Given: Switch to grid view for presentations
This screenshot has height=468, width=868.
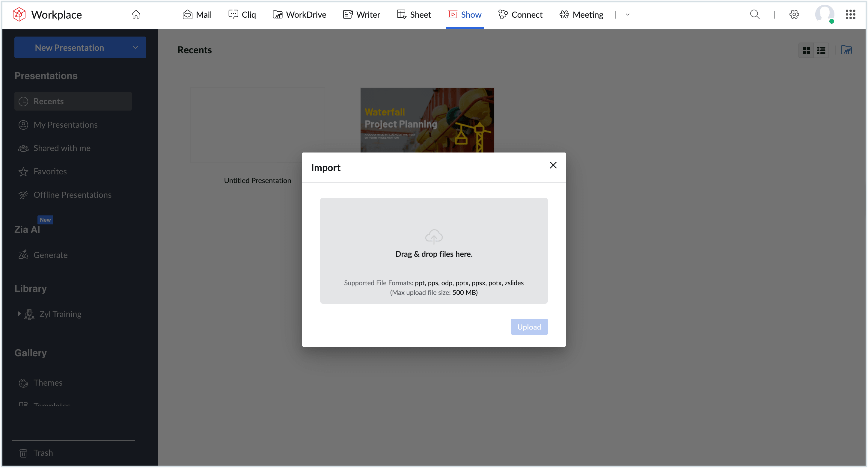Looking at the screenshot, I should 806,50.
